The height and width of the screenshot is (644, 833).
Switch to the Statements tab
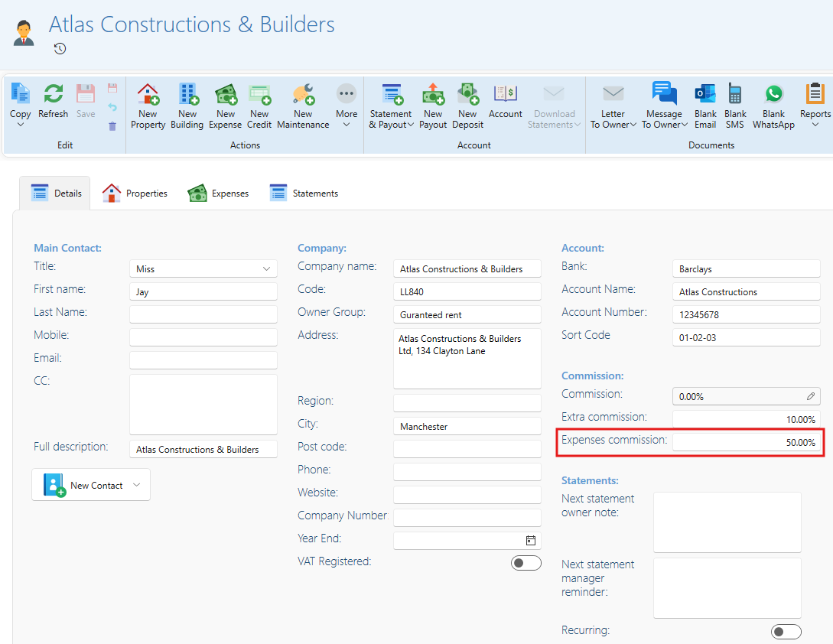click(304, 193)
